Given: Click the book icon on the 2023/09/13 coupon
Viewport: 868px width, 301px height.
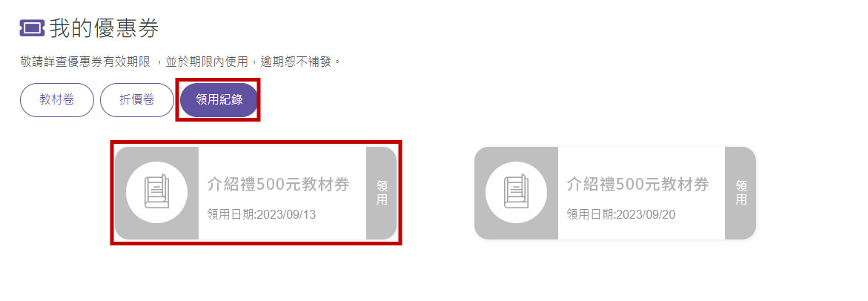Looking at the screenshot, I should coord(156,192).
